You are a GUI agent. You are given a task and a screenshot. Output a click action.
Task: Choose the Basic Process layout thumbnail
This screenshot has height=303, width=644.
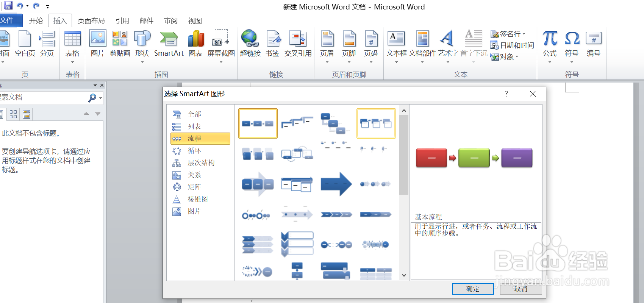click(258, 123)
